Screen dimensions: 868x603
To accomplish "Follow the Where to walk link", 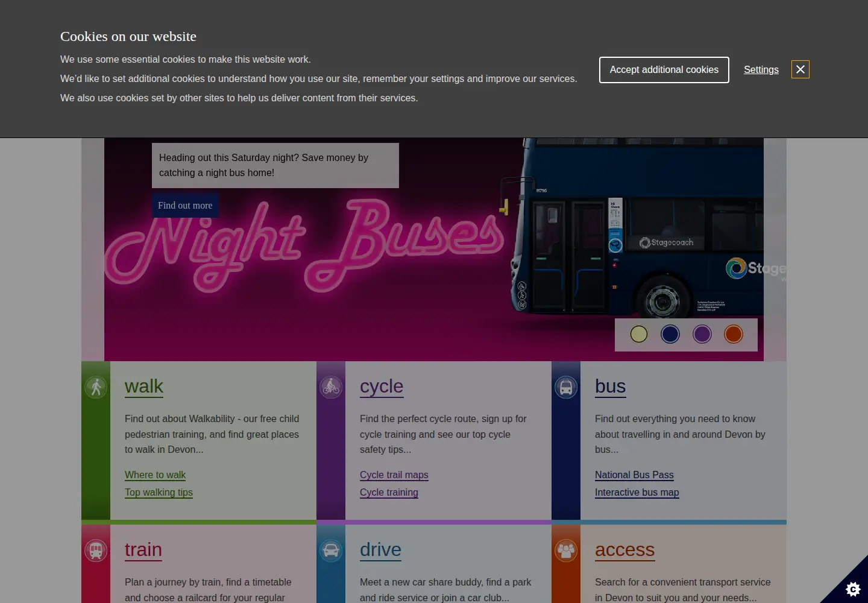I will point(155,475).
